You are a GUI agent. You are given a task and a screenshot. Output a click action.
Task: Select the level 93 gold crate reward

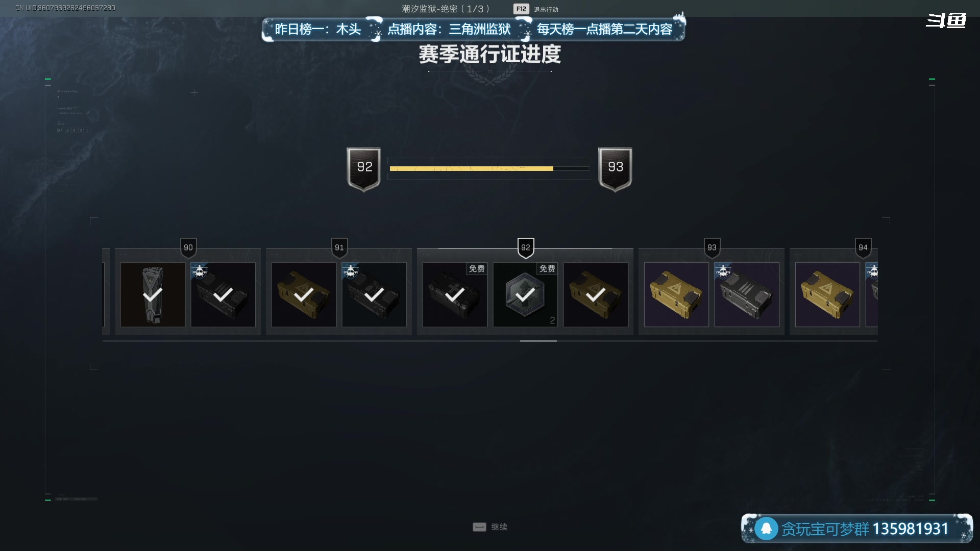(676, 294)
